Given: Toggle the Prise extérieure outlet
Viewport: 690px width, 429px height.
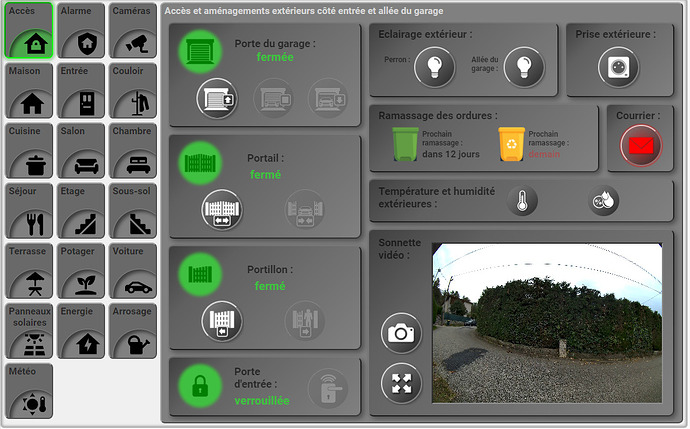Looking at the screenshot, I should click(617, 67).
